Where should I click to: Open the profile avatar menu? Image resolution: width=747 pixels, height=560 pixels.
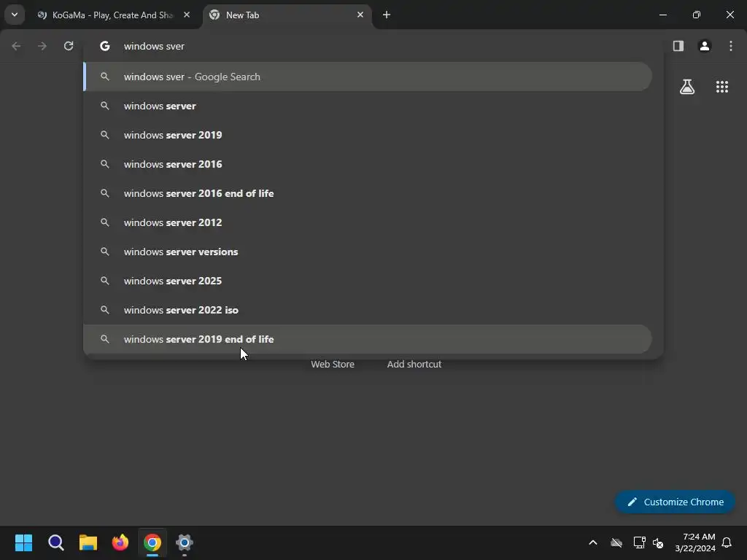705,46
